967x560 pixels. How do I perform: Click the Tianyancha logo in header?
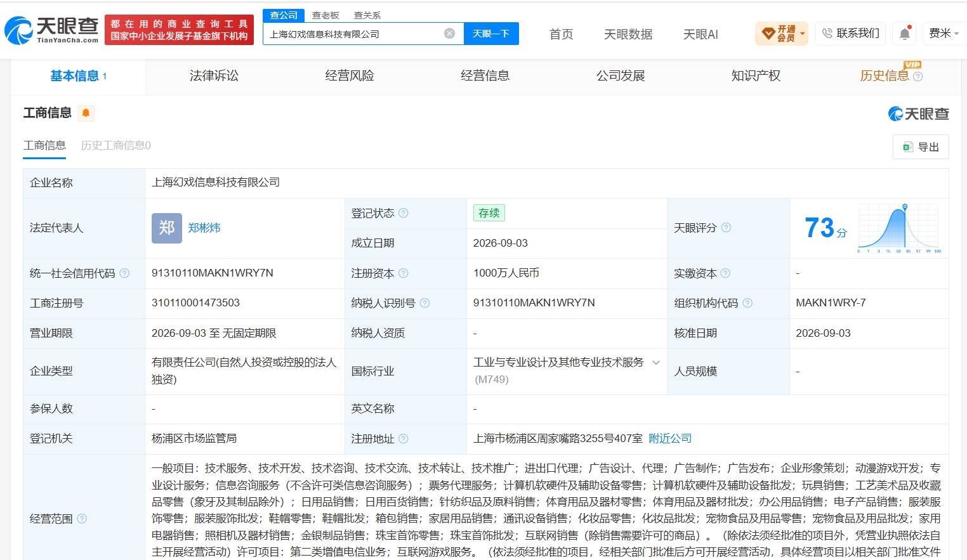(x=51, y=30)
